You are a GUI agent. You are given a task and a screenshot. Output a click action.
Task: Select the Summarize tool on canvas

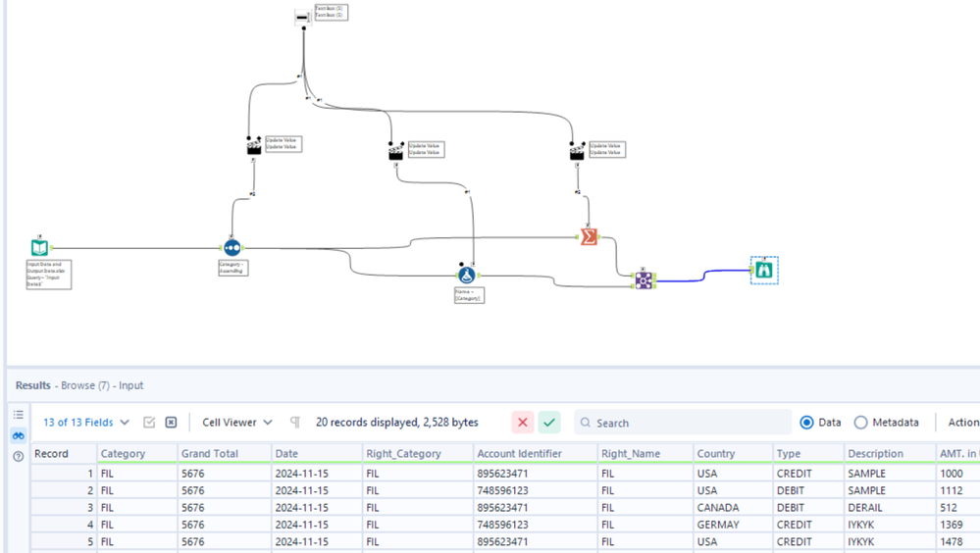[589, 237]
